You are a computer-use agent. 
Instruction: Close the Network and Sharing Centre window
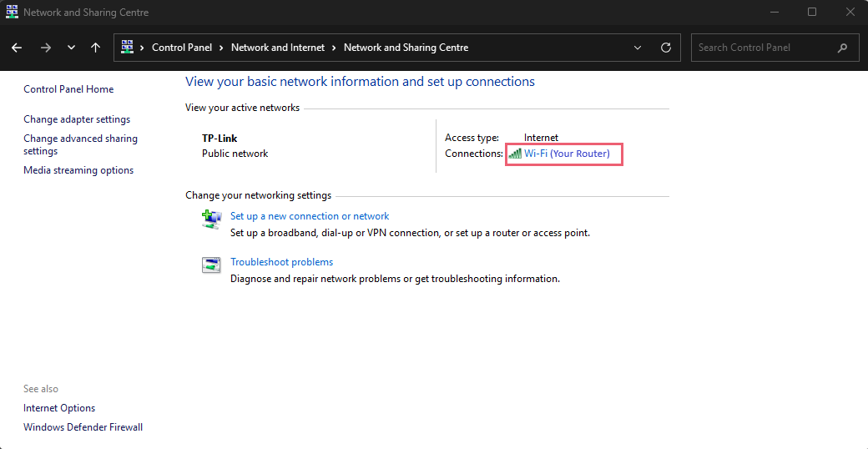[x=850, y=12]
